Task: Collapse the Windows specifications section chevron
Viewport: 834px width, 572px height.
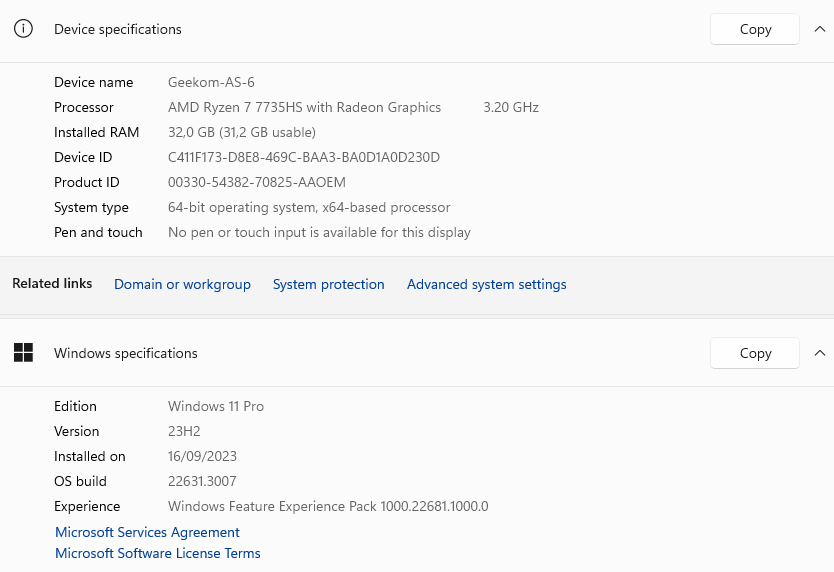Action: pyautogui.click(x=820, y=353)
